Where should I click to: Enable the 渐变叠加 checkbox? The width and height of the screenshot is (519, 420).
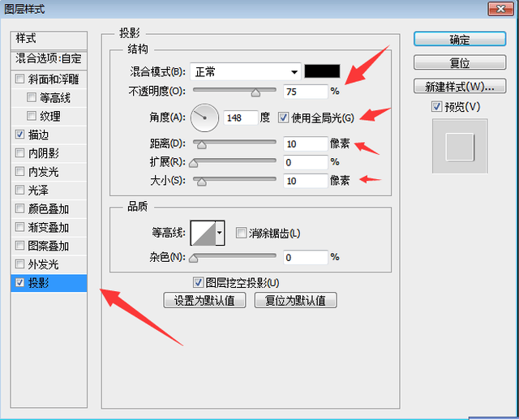tap(19, 227)
